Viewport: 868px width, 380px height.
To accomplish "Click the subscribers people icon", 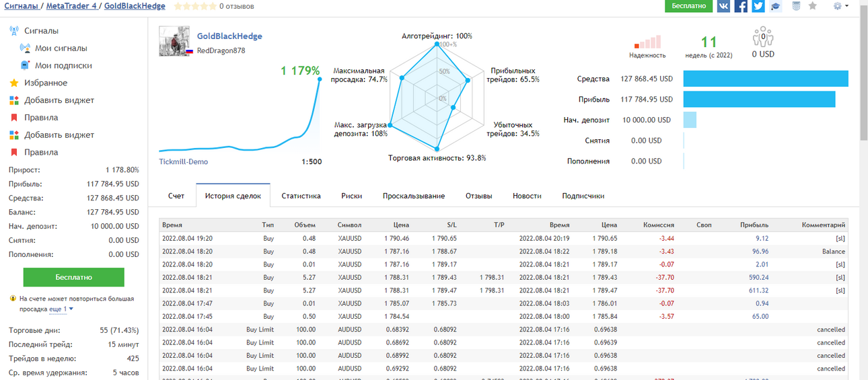I will [763, 36].
